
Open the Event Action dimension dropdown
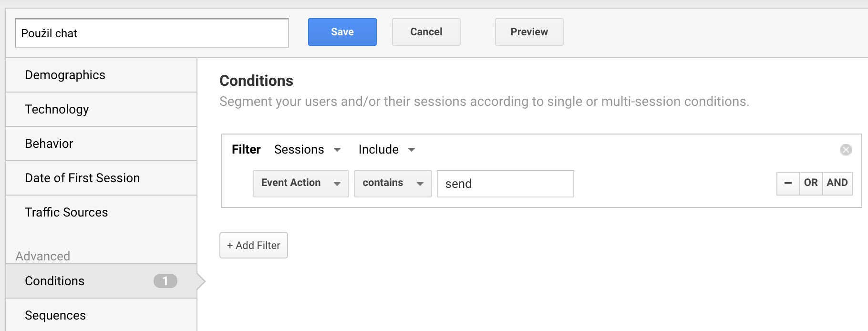pos(300,183)
